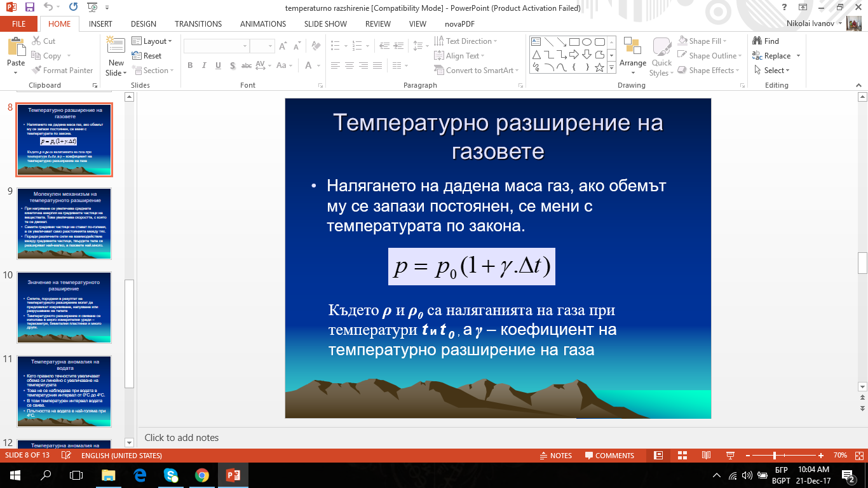
Task: Click the Find binoculars button
Action: (x=766, y=41)
